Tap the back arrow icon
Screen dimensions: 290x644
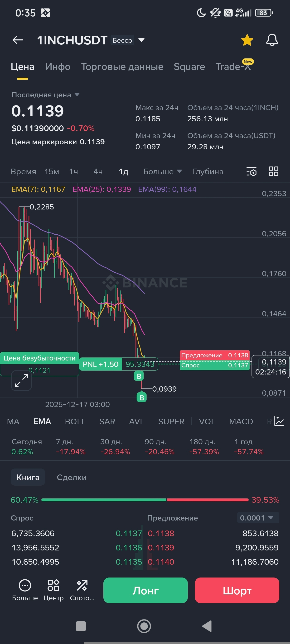[18, 40]
